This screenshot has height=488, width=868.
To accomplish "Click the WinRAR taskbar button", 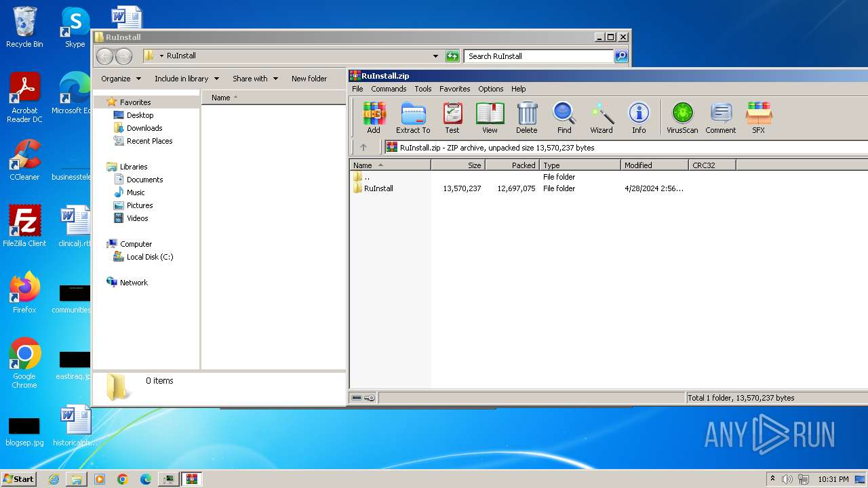I will click(192, 479).
